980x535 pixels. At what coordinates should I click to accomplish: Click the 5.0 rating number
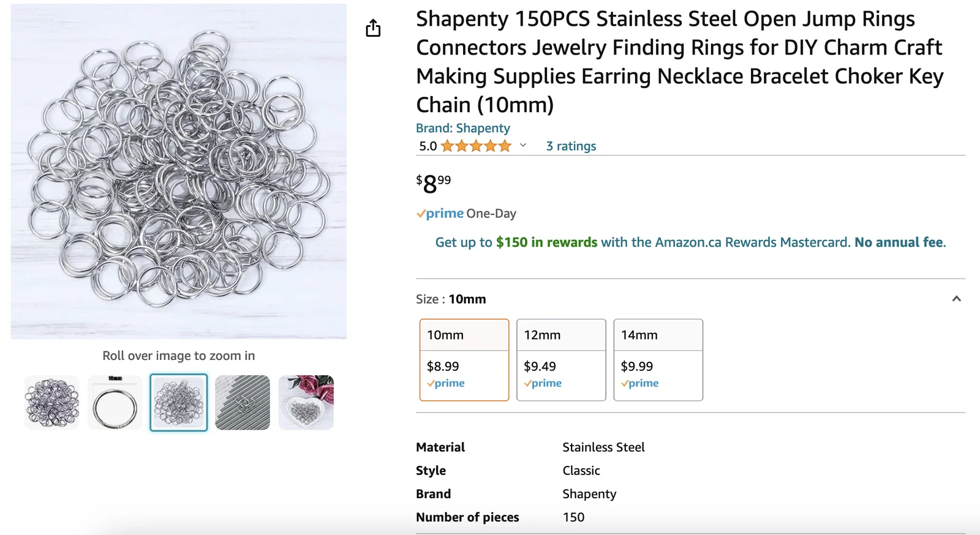[428, 146]
